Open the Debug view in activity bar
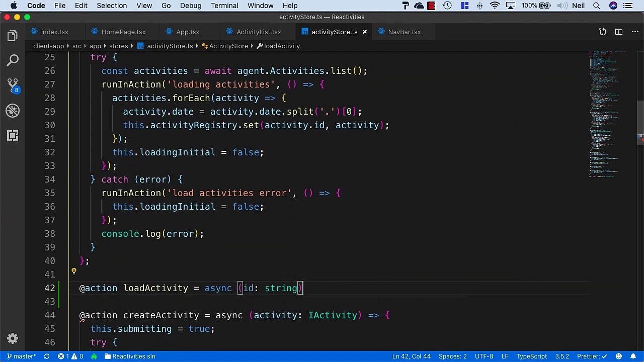The image size is (644, 362). click(x=13, y=111)
